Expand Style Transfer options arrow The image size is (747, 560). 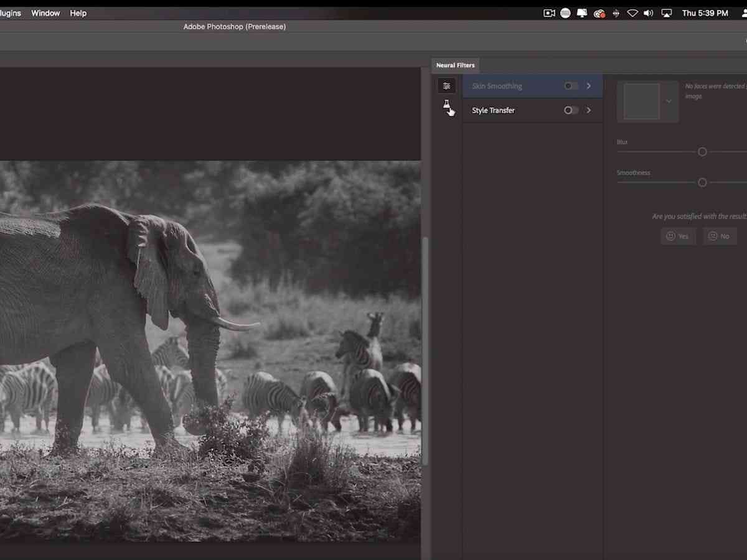coord(589,110)
